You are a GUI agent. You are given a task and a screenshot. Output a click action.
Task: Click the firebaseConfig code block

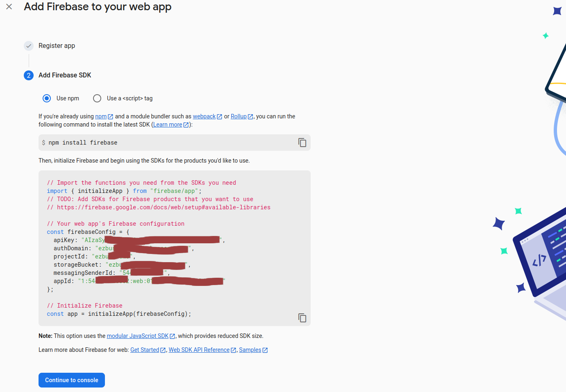[164, 246]
